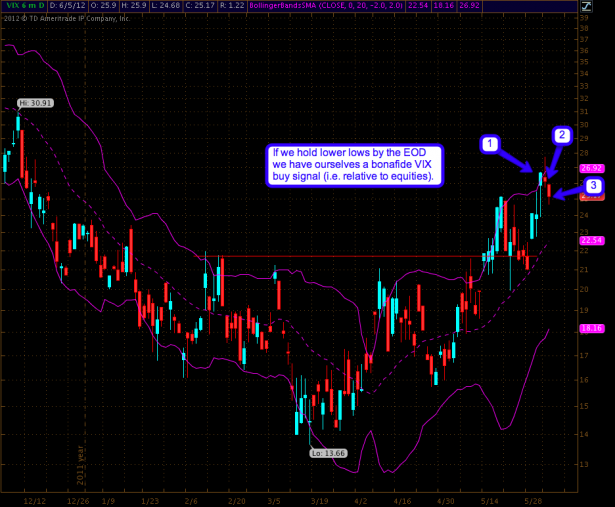615x507 pixels.
Task: Click the numbered callout marker 3
Action: (594, 186)
